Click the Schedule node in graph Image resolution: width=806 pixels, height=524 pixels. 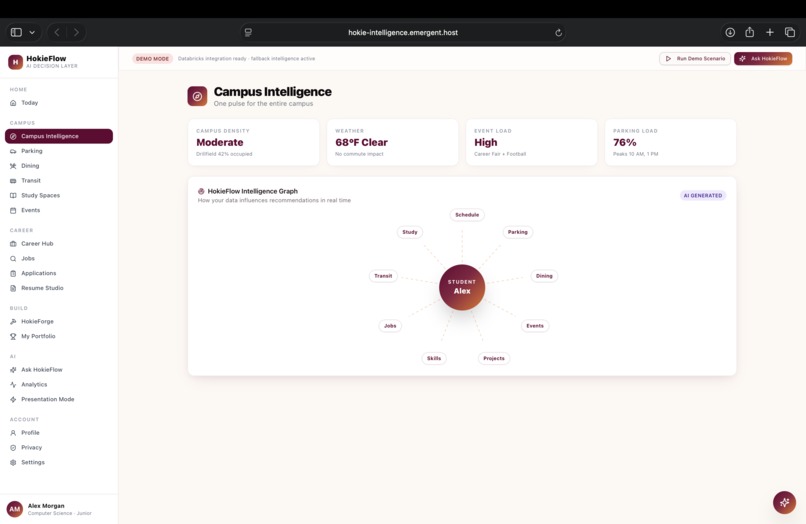coord(467,215)
